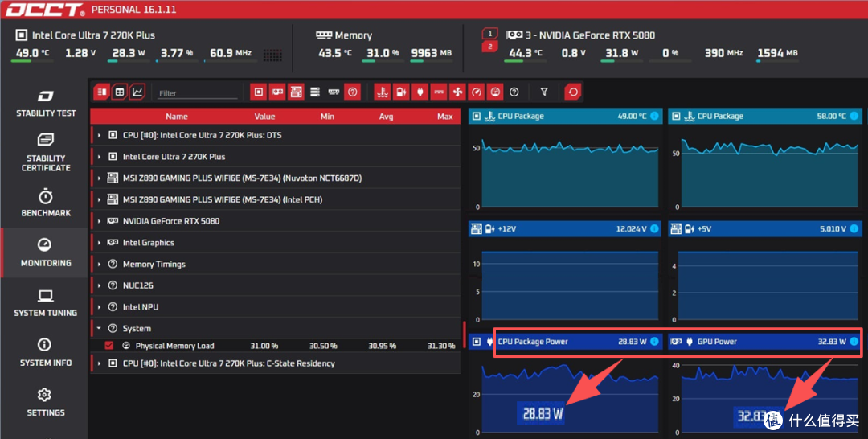Open the Monitoring section

(x=45, y=253)
